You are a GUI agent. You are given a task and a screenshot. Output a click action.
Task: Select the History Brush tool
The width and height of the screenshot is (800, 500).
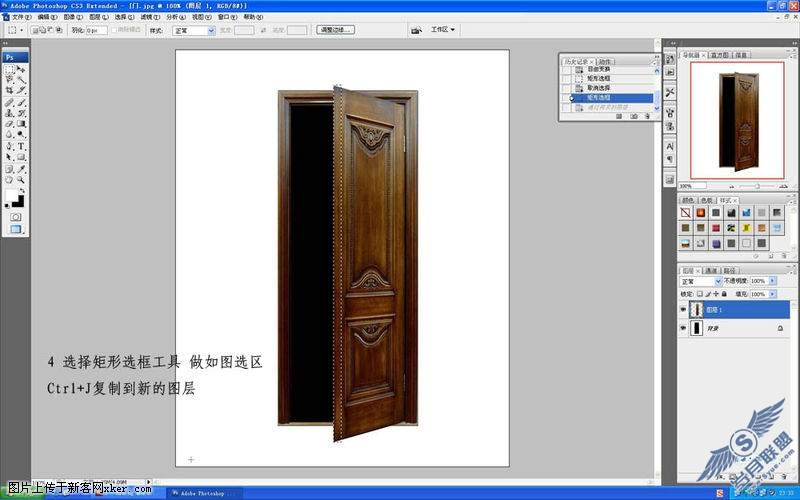[21, 113]
